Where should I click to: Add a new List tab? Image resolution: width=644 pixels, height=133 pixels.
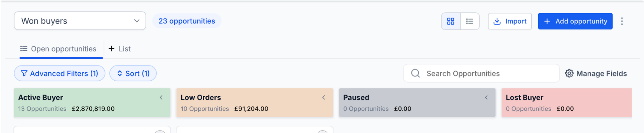pyautogui.click(x=120, y=49)
